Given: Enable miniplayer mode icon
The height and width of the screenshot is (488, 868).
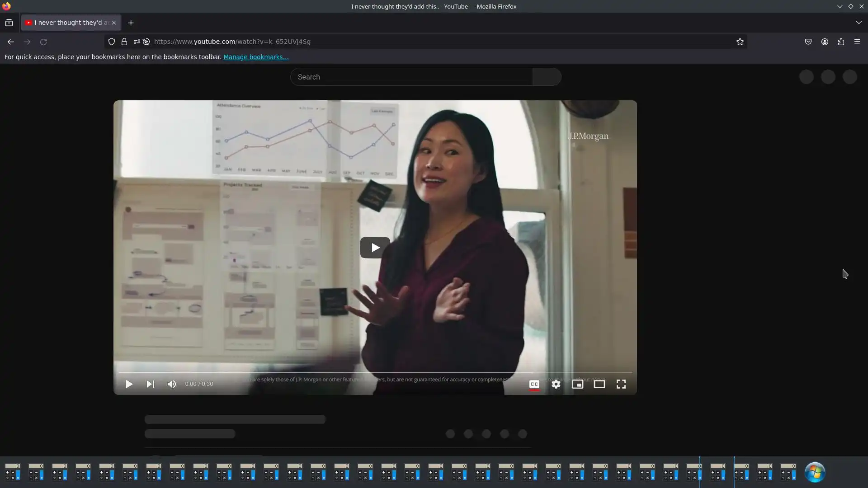Looking at the screenshot, I should click(x=577, y=384).
